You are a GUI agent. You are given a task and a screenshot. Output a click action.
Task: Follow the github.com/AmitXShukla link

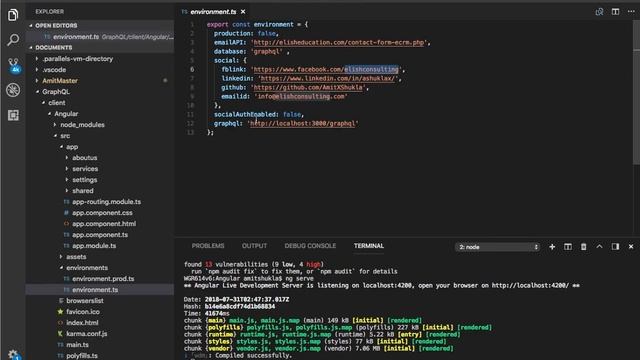[308, 88]
